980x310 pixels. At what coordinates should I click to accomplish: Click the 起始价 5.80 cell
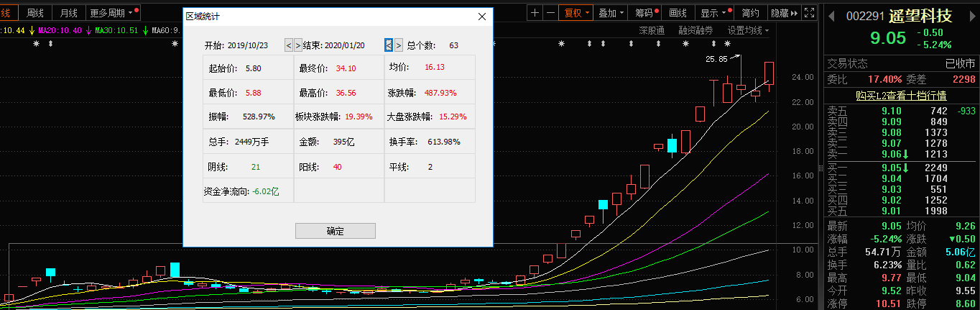(249, 67)
